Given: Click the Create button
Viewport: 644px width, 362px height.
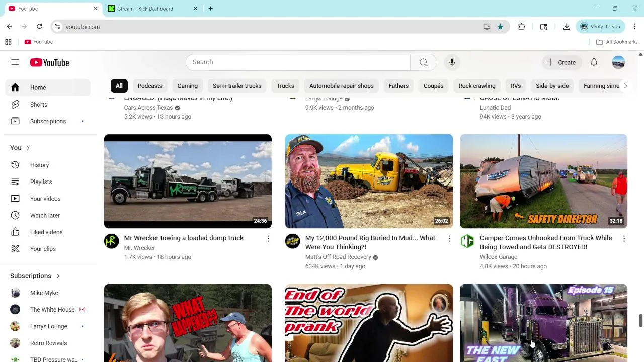Looking at the screenshot, I should (x=561, y=62).
